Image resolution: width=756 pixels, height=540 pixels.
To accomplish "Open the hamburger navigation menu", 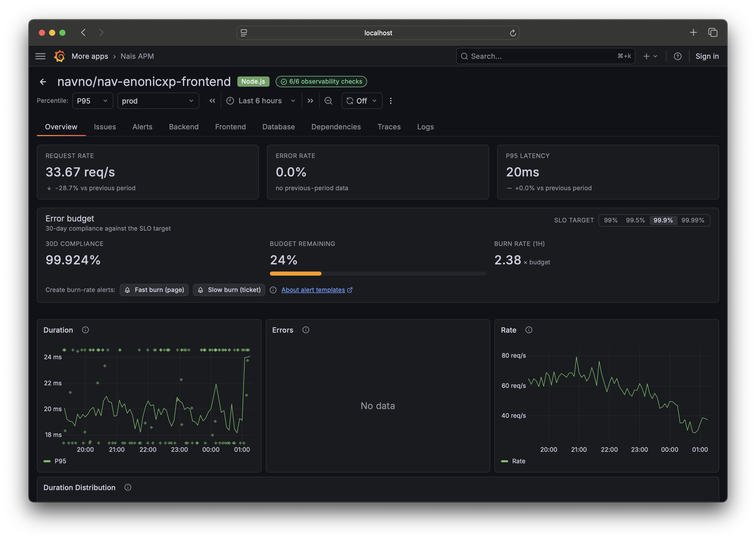I will pos(40,56).
